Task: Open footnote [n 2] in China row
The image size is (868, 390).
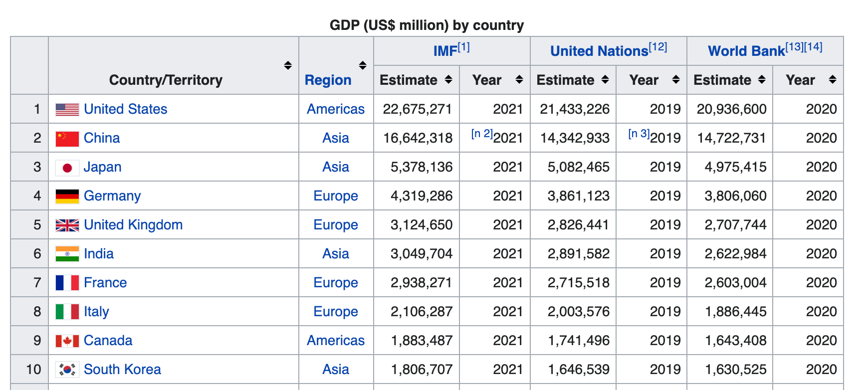Action: click(x=482, y=134)
